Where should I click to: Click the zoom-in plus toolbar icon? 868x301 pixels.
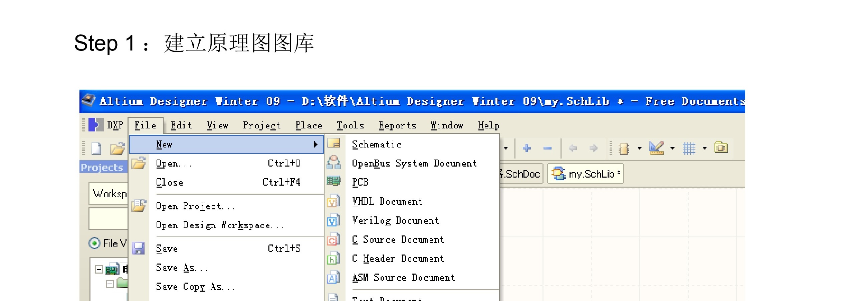pyautogui.click(x=527, y=148)
